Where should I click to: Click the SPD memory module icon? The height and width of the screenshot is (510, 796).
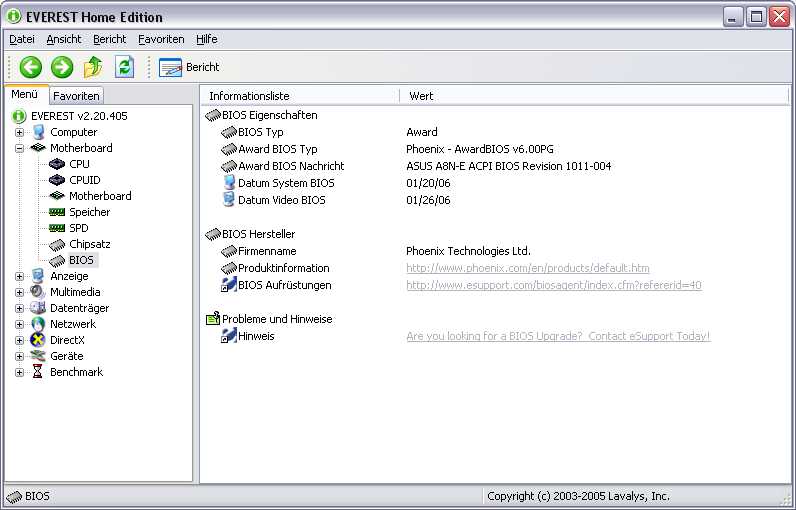(57, 228)
